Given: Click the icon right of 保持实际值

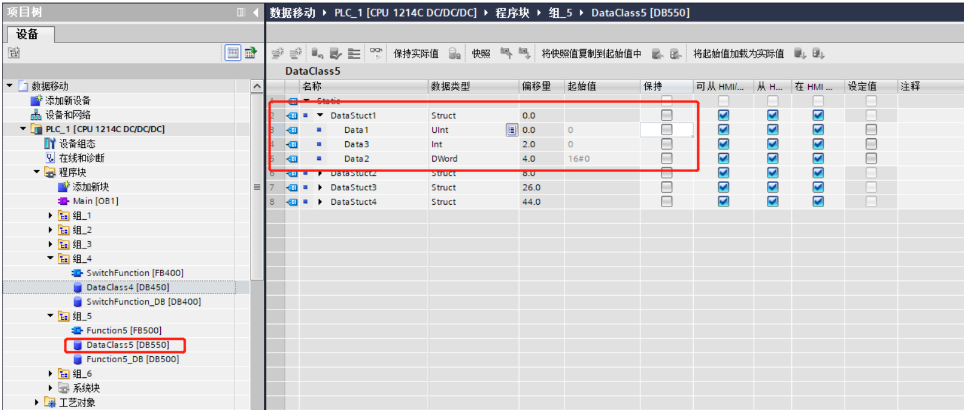Looking at the screenshot, I should point(455,54).
